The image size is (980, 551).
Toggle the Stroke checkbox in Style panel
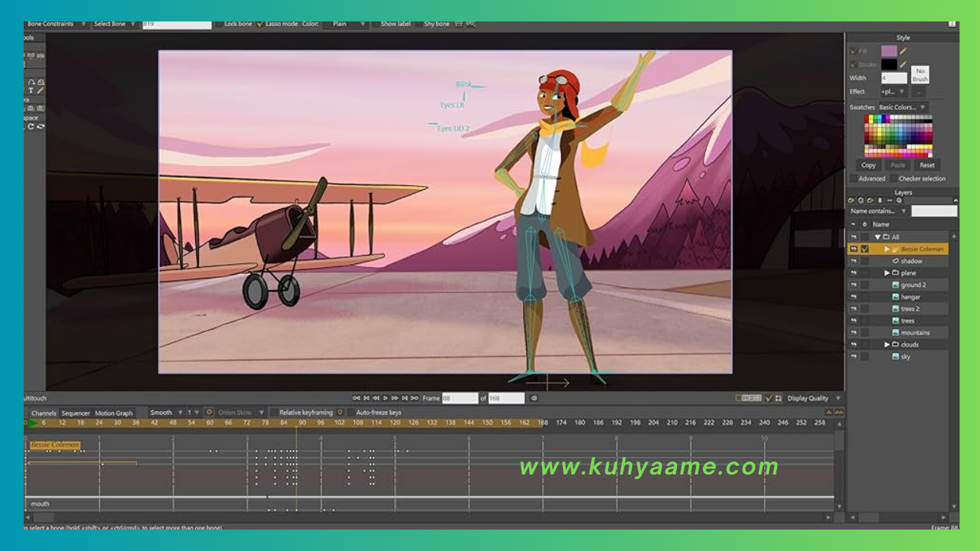(x=854, y=64)
